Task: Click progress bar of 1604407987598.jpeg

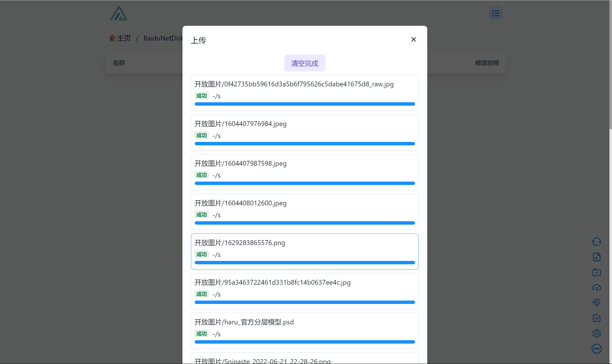Action: (x=305, y=183)
